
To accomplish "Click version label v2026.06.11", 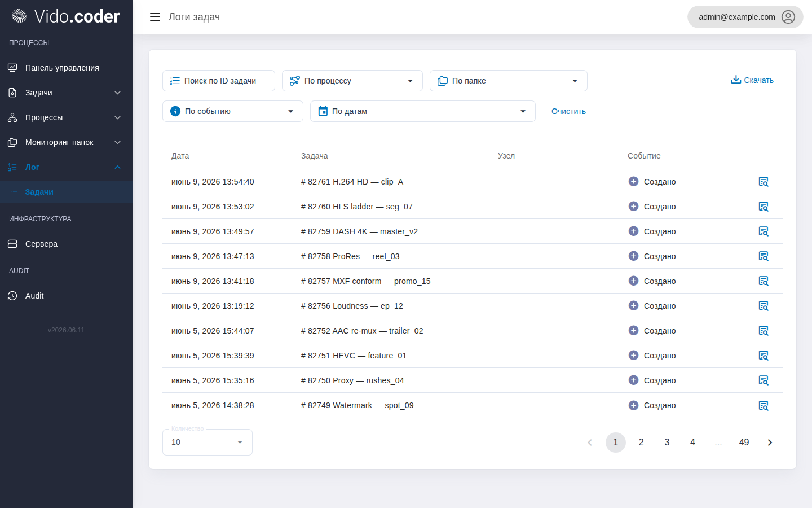I will 66,330.
